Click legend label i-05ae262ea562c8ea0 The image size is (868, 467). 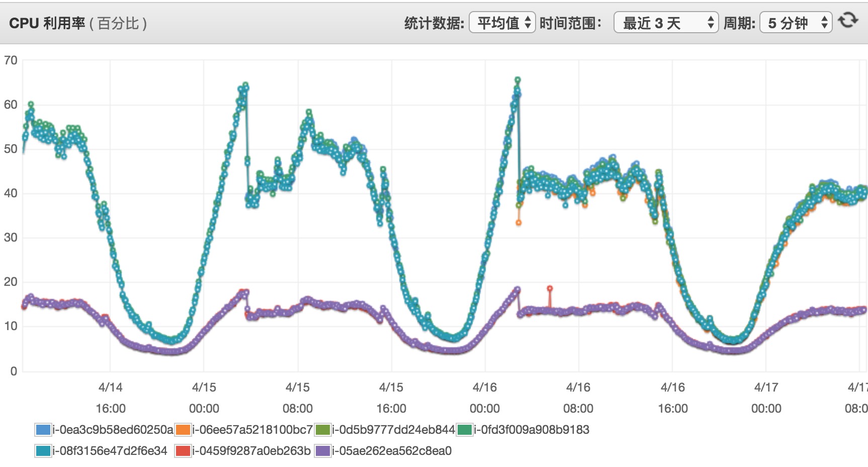[392, 451]
